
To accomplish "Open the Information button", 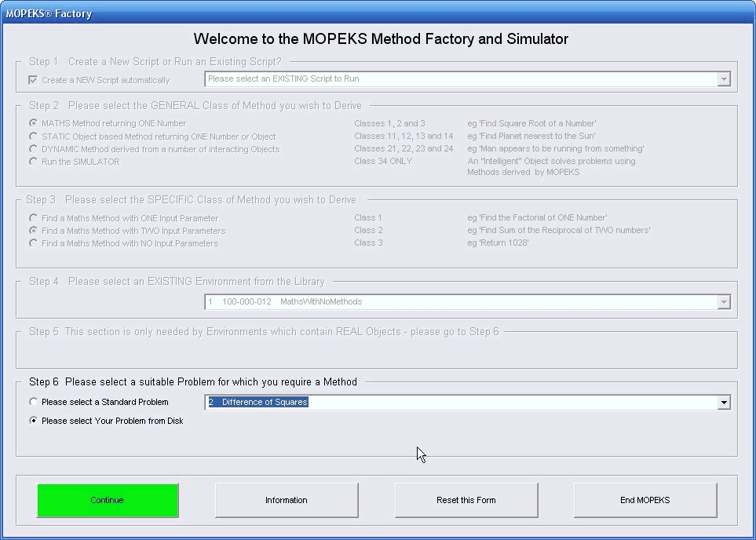I will tap(287, 500).
